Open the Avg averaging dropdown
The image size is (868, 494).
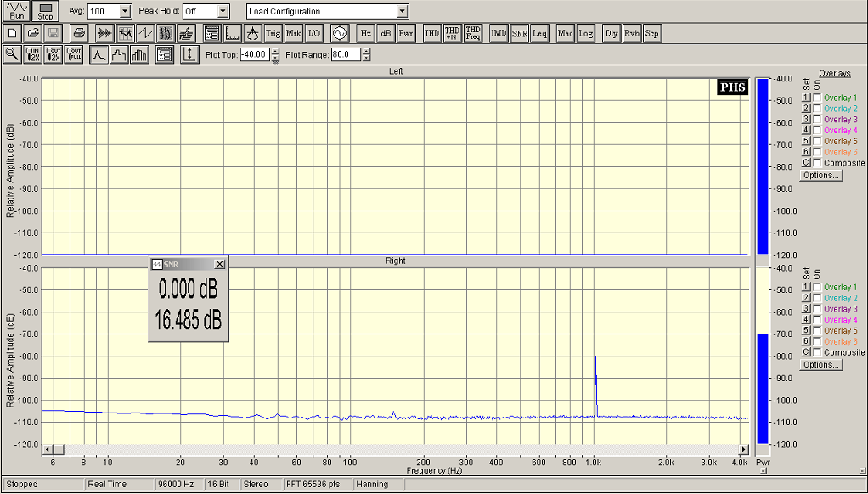pyautogui.click(x=125, y=11)
